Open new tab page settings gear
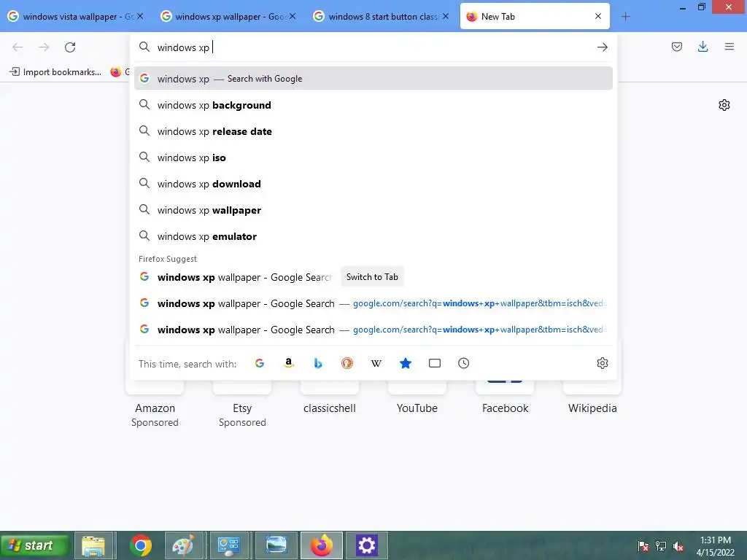747x560 pixels. point(724,105)
